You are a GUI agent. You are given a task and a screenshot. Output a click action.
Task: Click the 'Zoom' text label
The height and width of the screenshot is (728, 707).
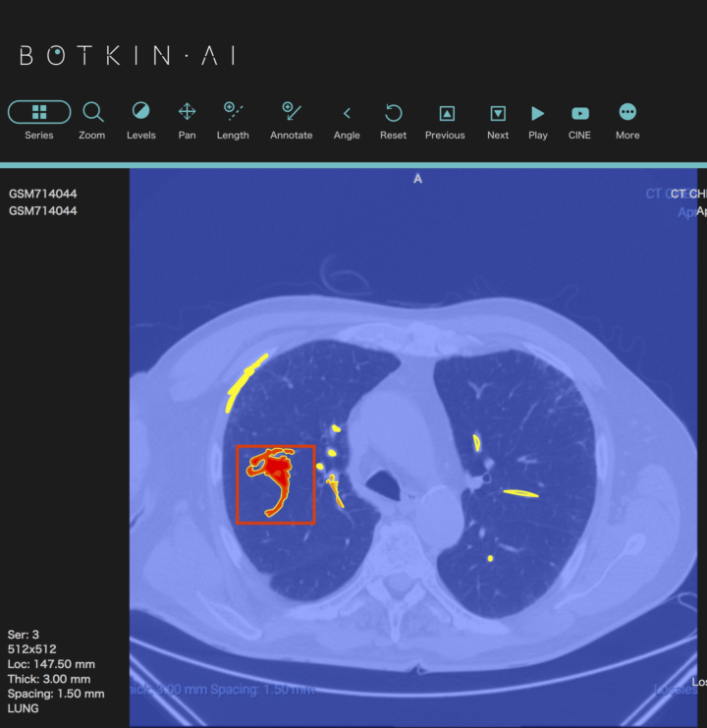point(92,136)
